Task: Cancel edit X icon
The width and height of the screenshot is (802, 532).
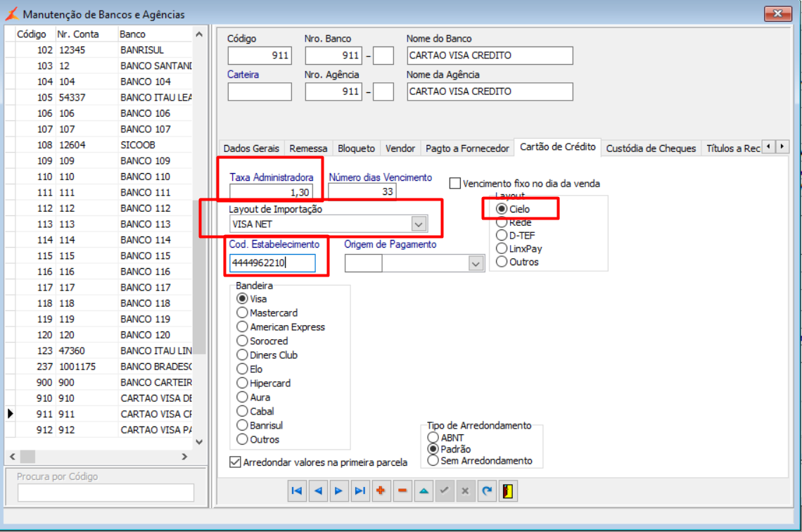Action: [466, 491]
